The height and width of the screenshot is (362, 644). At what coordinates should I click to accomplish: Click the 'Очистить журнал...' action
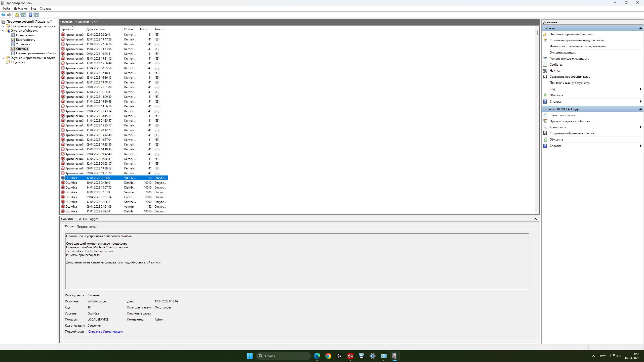coord(563,53)
